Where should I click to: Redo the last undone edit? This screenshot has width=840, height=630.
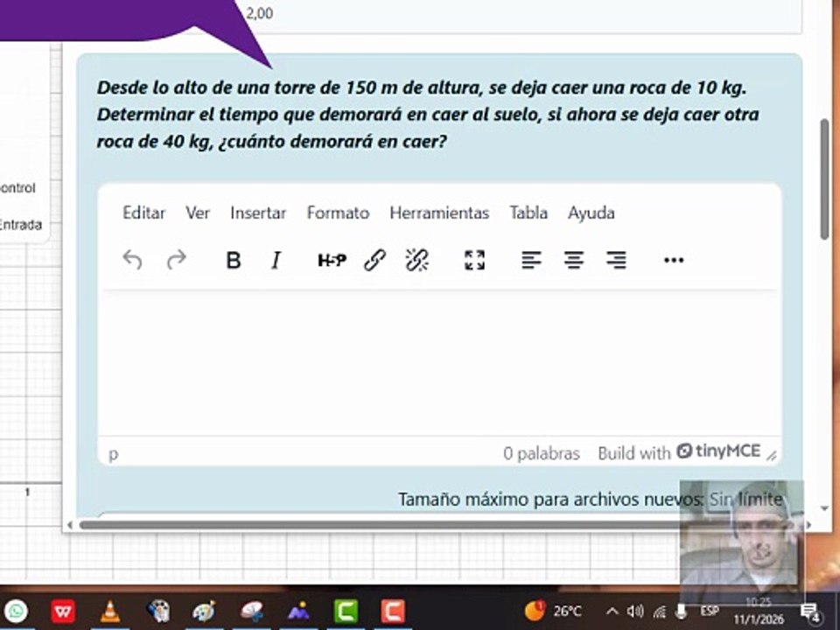(x=176, y=261)
